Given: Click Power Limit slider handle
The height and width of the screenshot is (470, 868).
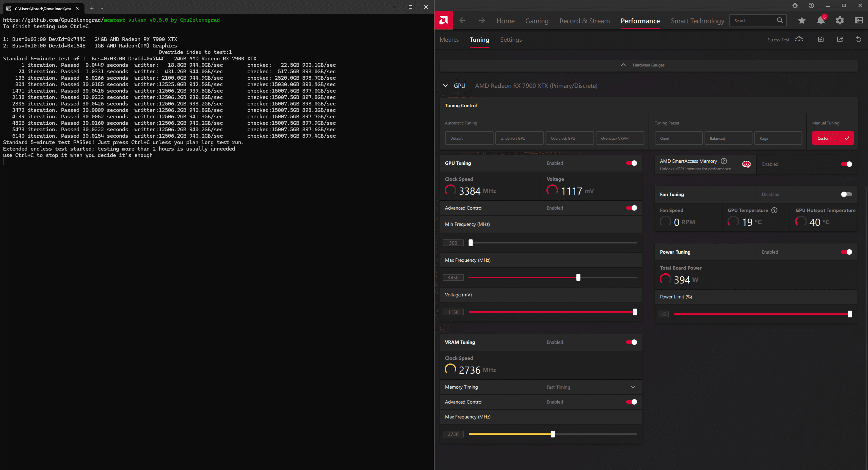Looking at the screenshot, I should pyautogui.click(x=850, y=314).
